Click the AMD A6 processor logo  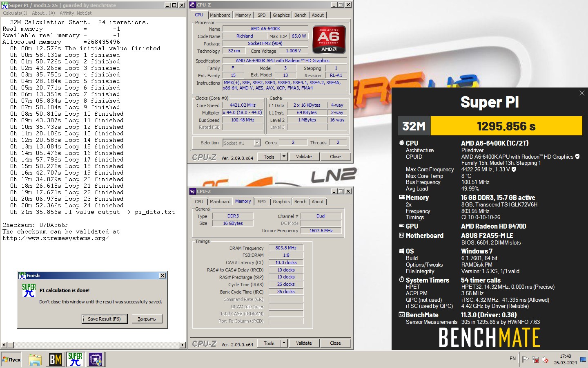point(329,40)
